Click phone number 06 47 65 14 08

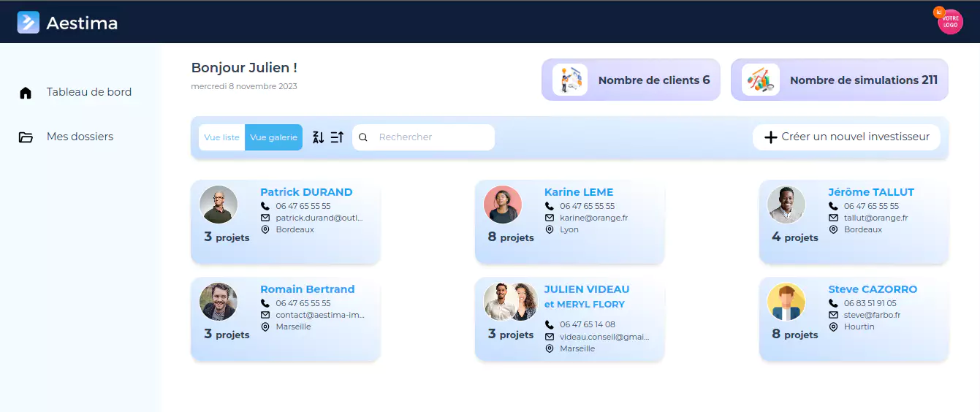[x=588, y=324]
